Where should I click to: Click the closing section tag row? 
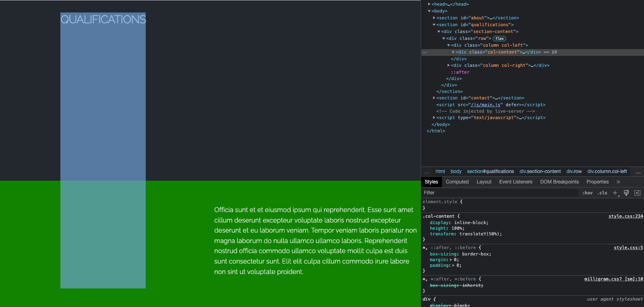[x=450, y=92]
